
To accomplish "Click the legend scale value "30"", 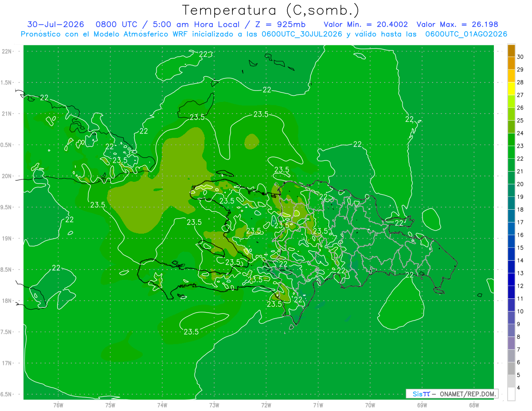I will pos(520,57).
